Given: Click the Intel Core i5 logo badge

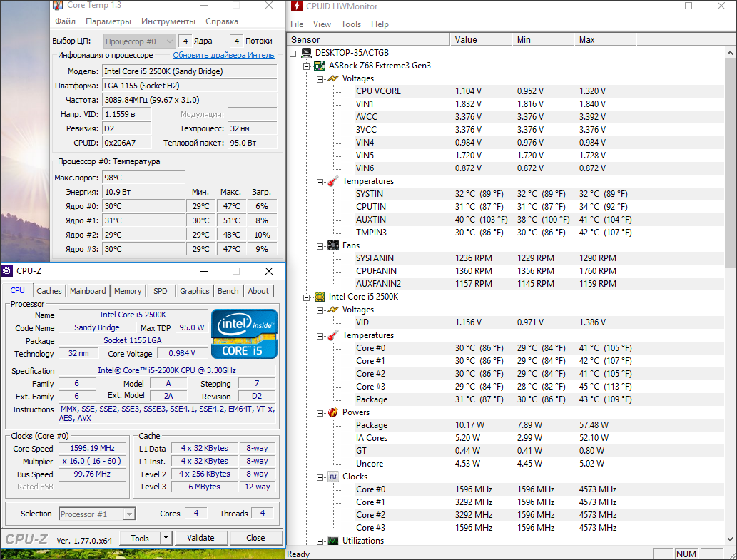Looking at the screenshot, I should click(245, 334).
